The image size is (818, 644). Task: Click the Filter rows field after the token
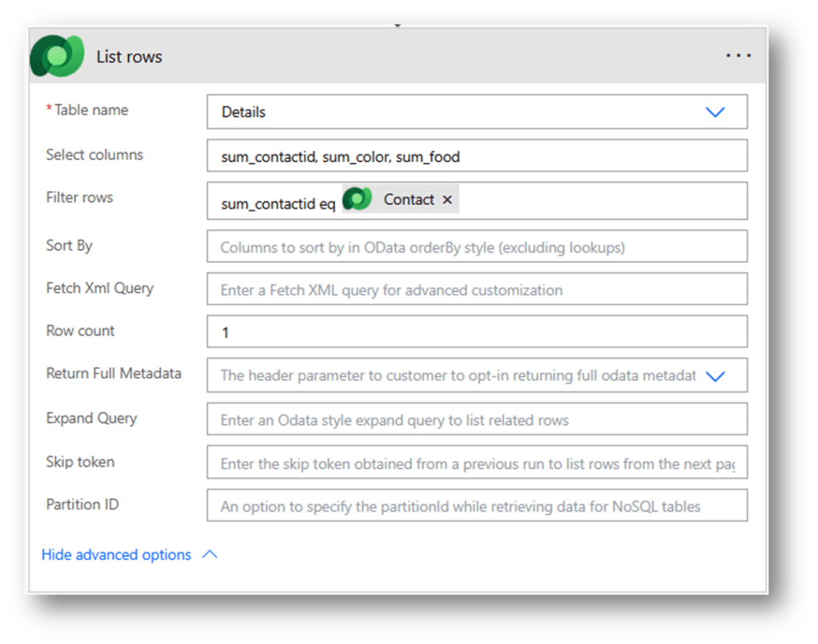click(600, 201)
